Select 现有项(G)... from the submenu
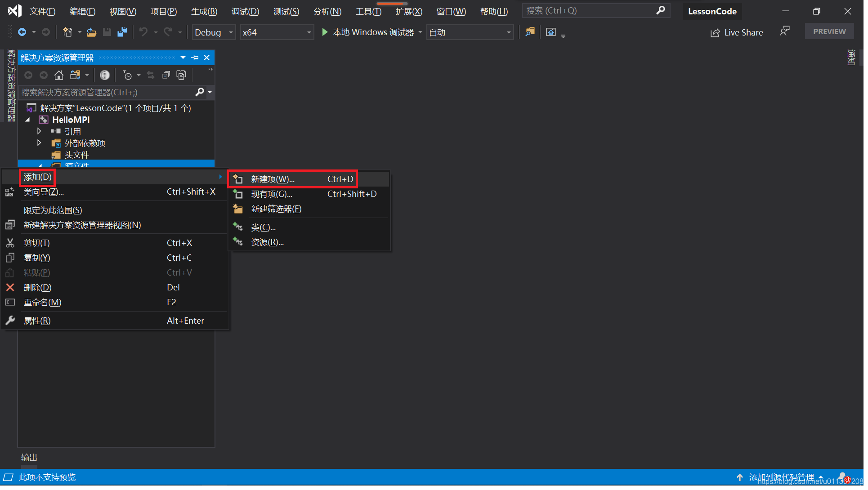The image size is (868, 490). pyautogui.click(x=309, y=194)
